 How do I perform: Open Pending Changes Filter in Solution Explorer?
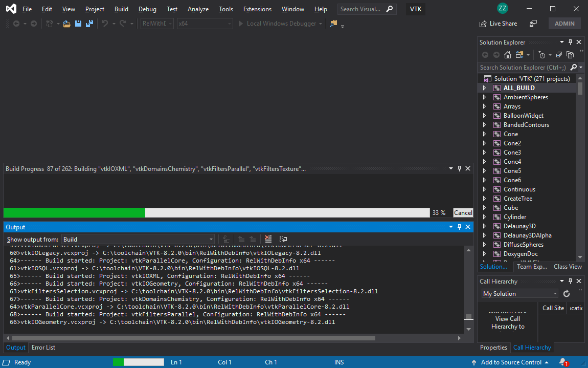click(542, 55)
